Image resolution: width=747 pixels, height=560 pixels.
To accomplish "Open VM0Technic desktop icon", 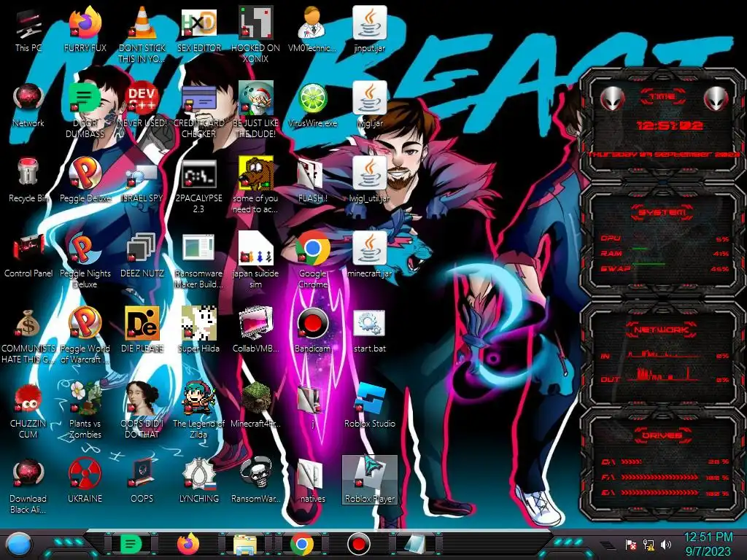I will click(312, 29).
